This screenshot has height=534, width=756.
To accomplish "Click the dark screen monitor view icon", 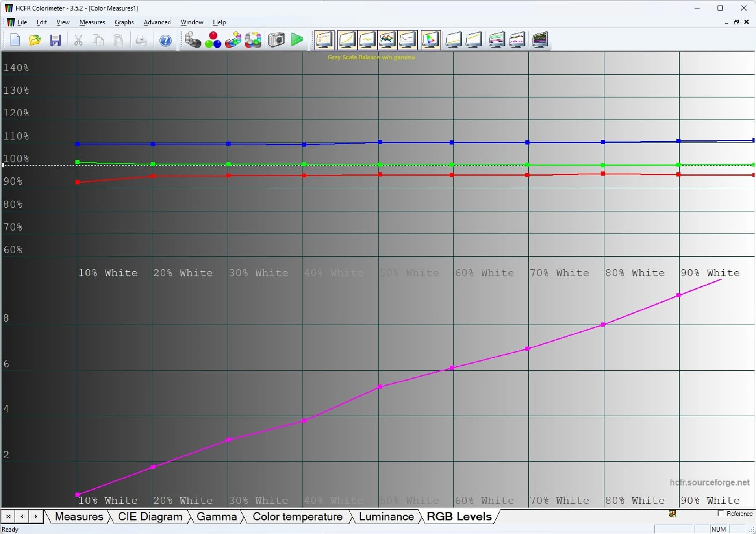I will pyautogui.click(x=540, y=40).
